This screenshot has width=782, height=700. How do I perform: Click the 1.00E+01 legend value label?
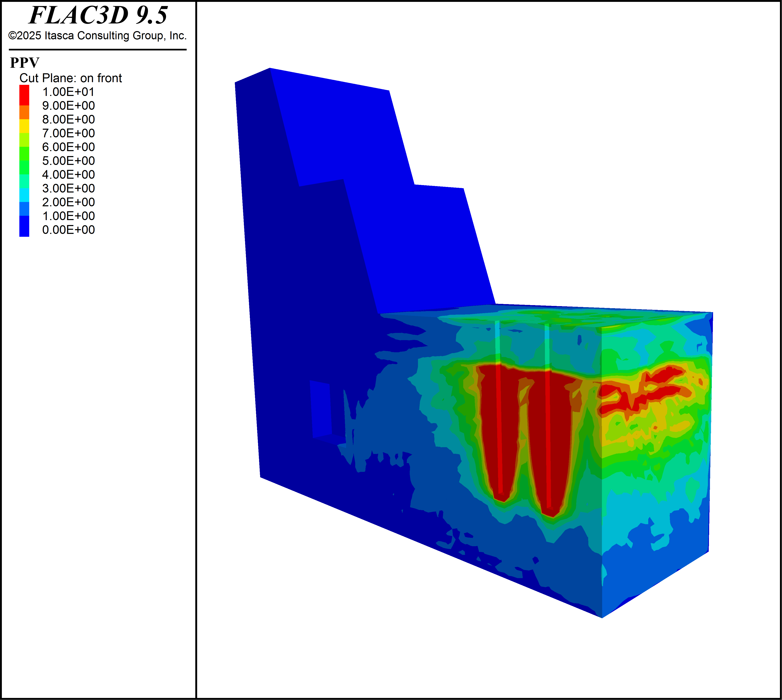[x=68, y=92]
